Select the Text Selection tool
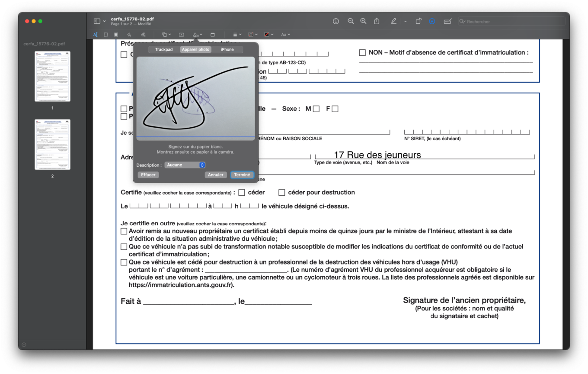 pyautogui.click(x=96, y=34)
